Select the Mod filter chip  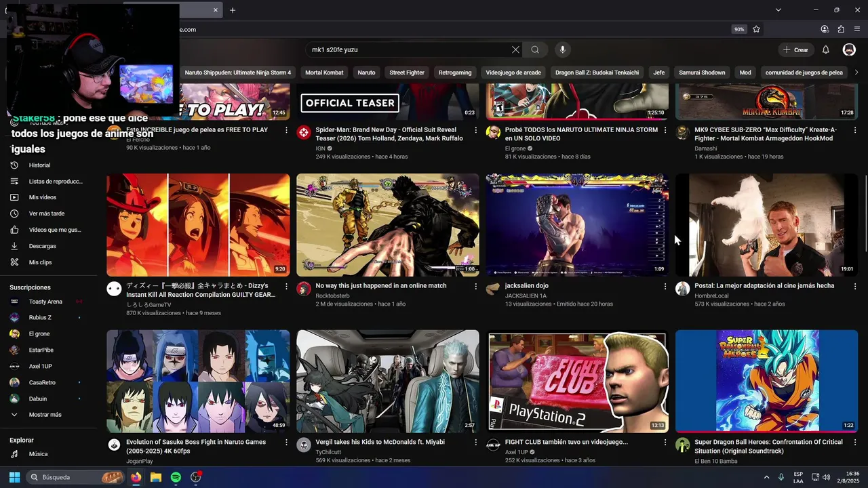coord(745,73)
